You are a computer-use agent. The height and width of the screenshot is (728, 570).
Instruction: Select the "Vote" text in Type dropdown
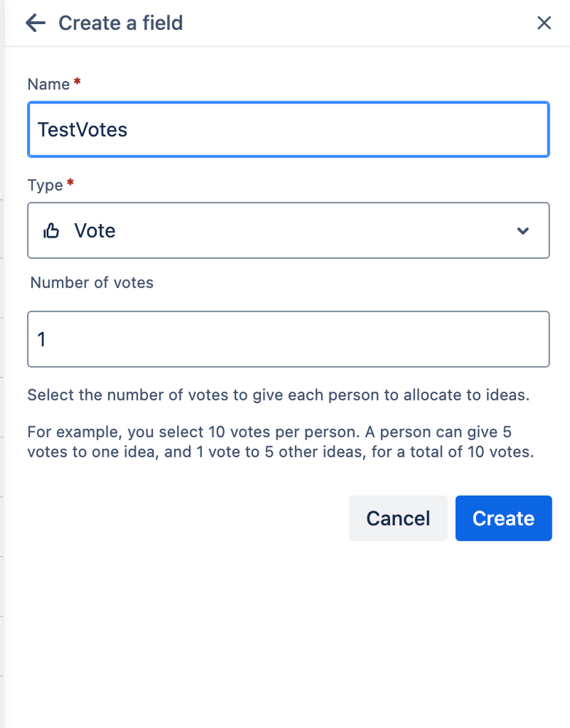pyautogui.click(x=95, y=231)
